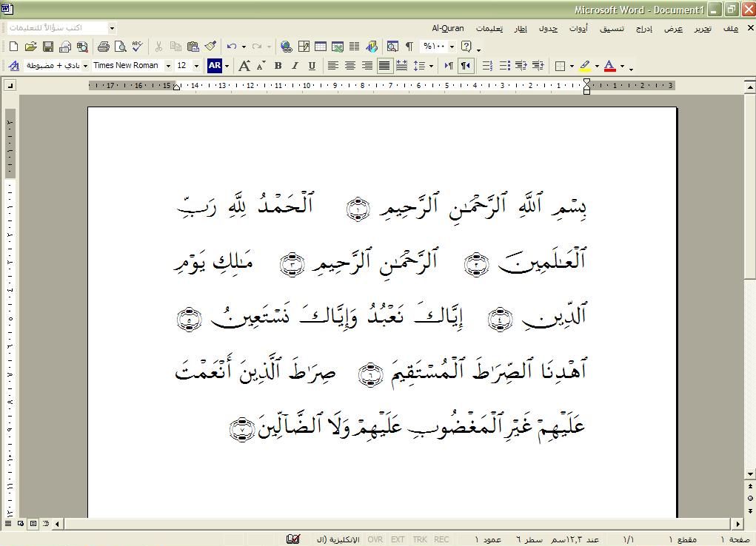Open the تنسيق (Format) menu

coord(612,28)
